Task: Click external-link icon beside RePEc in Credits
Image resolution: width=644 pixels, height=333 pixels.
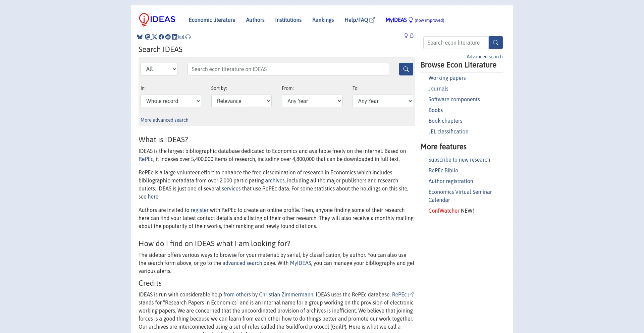Action: click(411, 294)
